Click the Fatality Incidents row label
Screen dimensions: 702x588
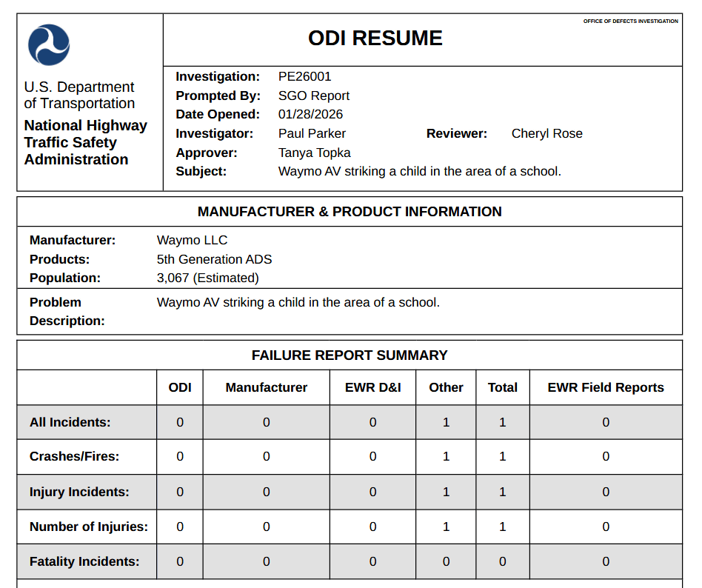point(84,561)
